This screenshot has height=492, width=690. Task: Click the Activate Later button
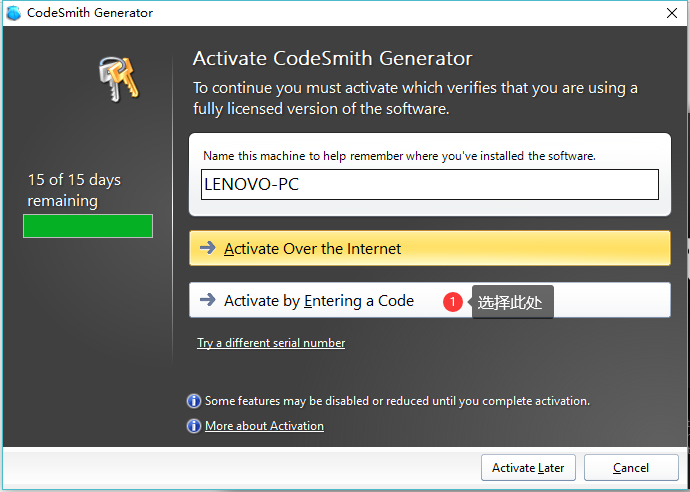pos(528,467)
